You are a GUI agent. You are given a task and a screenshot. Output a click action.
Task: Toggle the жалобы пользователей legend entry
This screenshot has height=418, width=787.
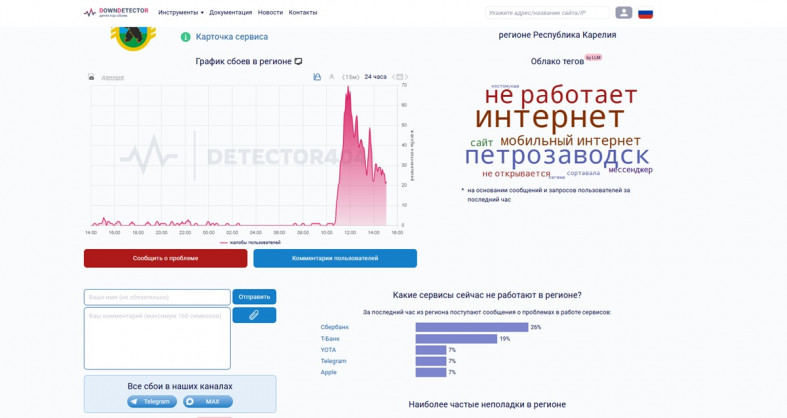[x=250, y=242]
